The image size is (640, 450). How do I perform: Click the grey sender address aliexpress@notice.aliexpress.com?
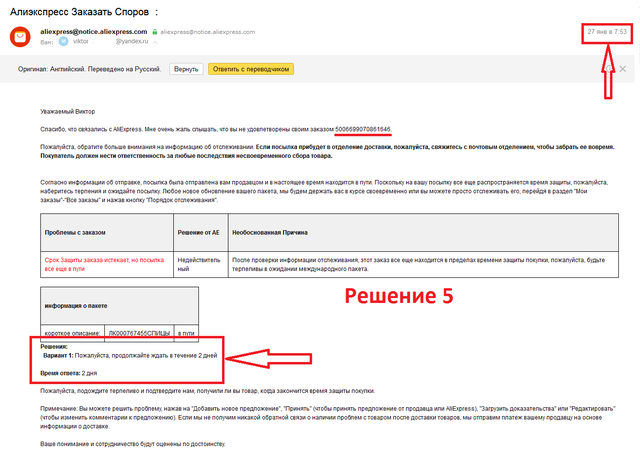pos(207,32)
